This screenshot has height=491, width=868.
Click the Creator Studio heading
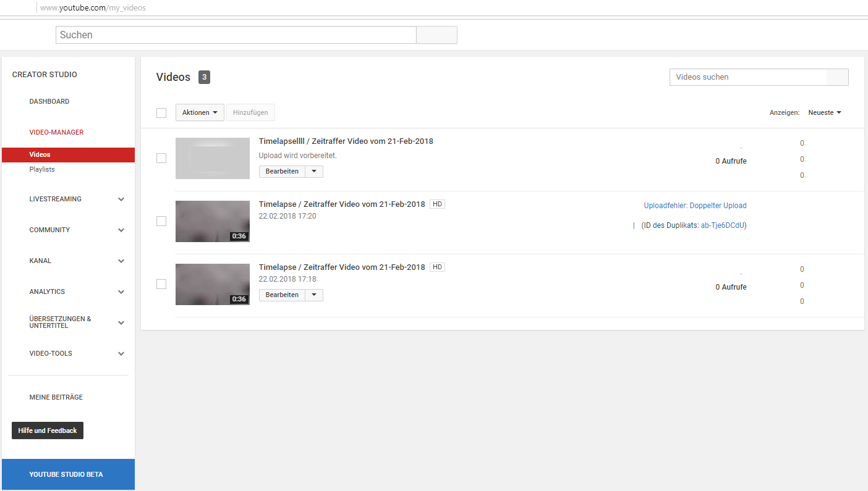click(45, 75)
